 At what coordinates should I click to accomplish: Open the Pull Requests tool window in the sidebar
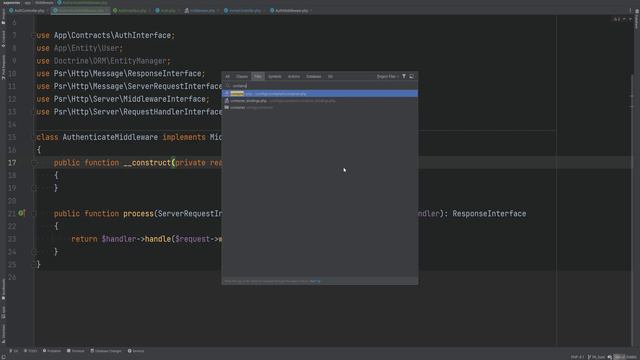click(3, 67)
